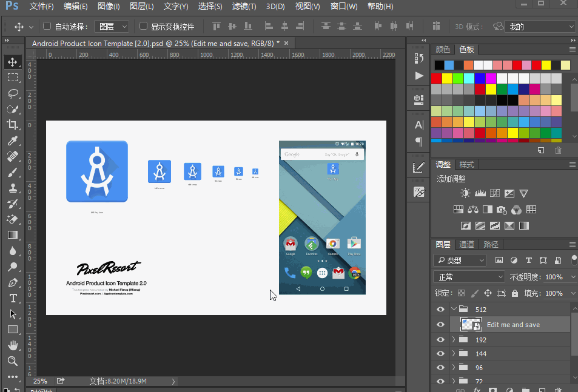Expand the 192 layer group
The width and height of the screenshot is (578, 392).
(454, 339)
